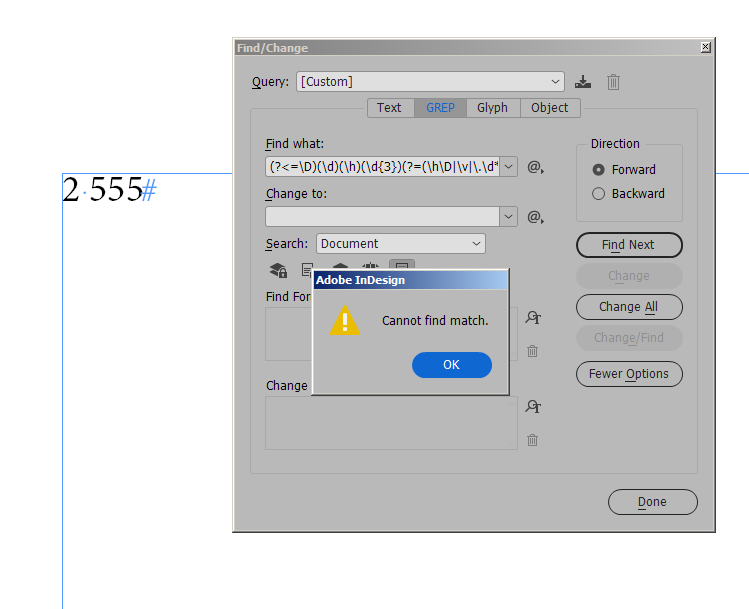Expand the Change to history dropdown
Screen dimensions: 749x609
[508, 217]
